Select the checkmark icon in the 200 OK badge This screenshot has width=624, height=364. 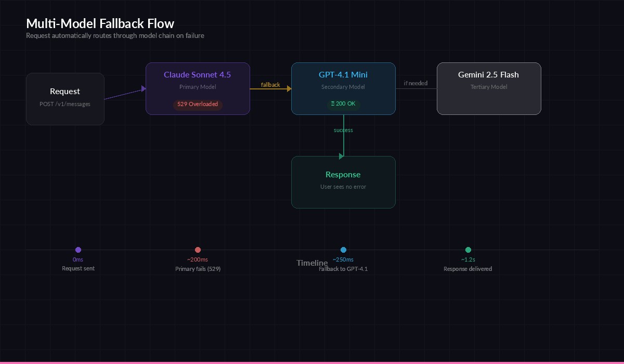pyautogui.click(x=332, y=103)
